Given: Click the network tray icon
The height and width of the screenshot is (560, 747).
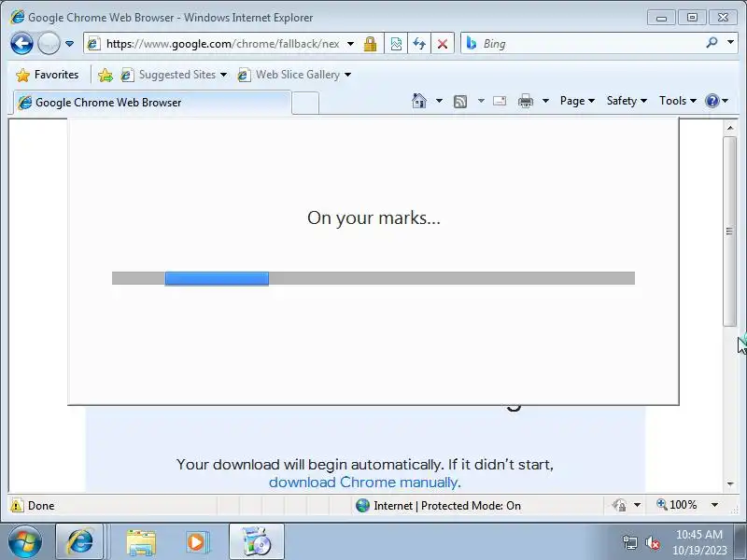Looking at the screenshot, I should 629,542.
